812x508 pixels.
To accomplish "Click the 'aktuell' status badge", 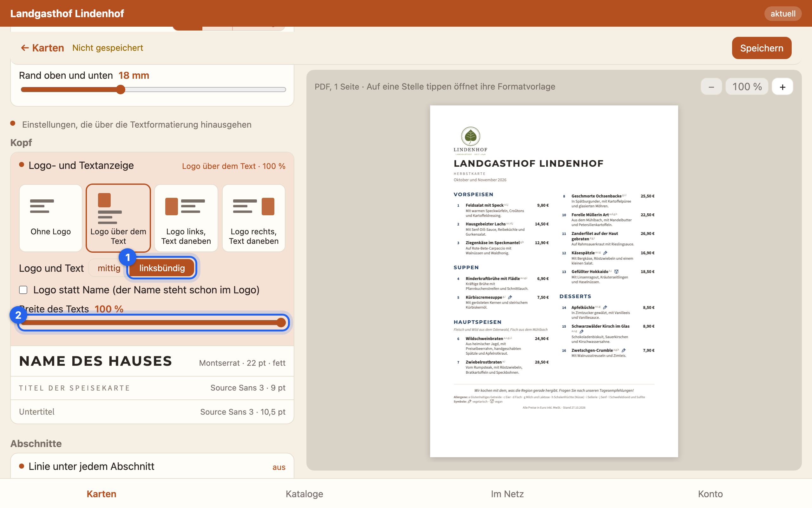I will tap(783, 13).
